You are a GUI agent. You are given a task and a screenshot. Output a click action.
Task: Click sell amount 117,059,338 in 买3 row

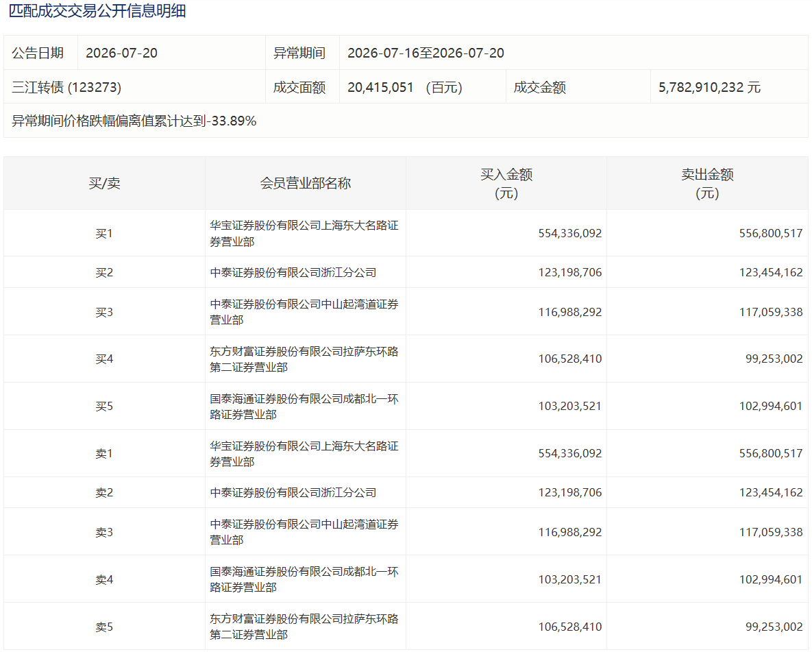[771, 312]
